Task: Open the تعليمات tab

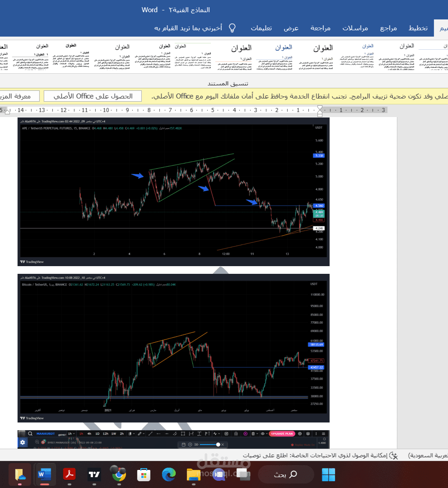Action: pos(261,28)
